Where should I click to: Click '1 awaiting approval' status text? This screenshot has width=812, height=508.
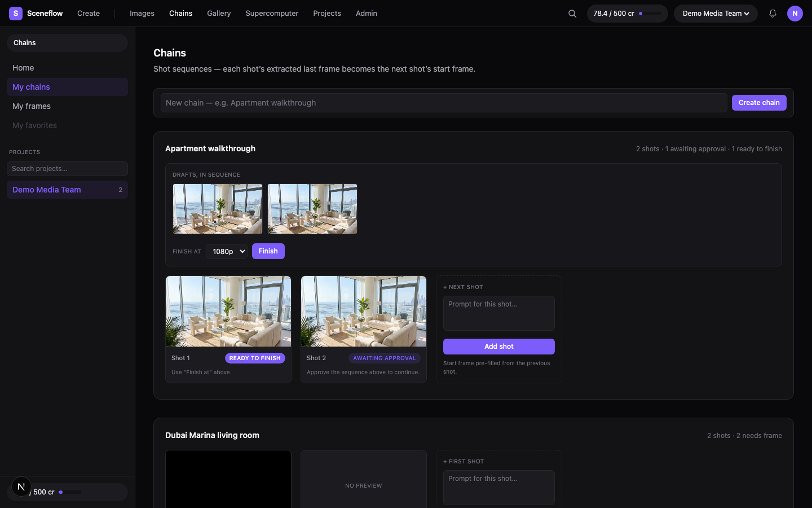point(695,149)
